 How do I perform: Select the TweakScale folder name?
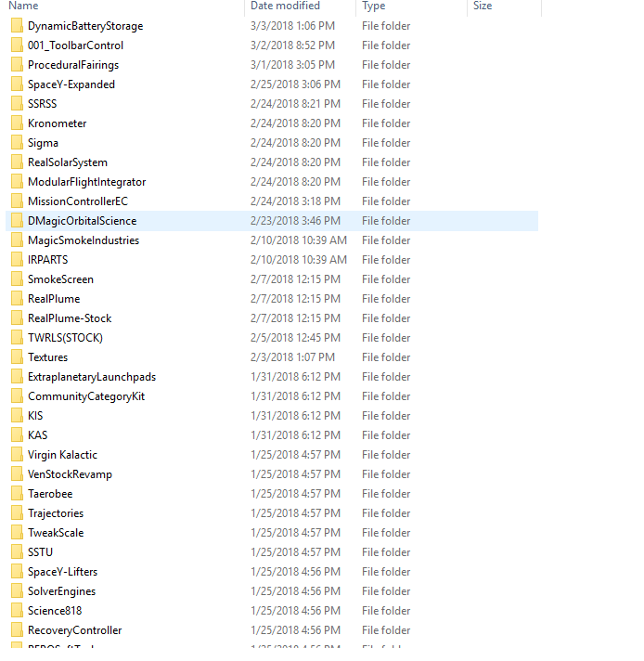(56, 533)
